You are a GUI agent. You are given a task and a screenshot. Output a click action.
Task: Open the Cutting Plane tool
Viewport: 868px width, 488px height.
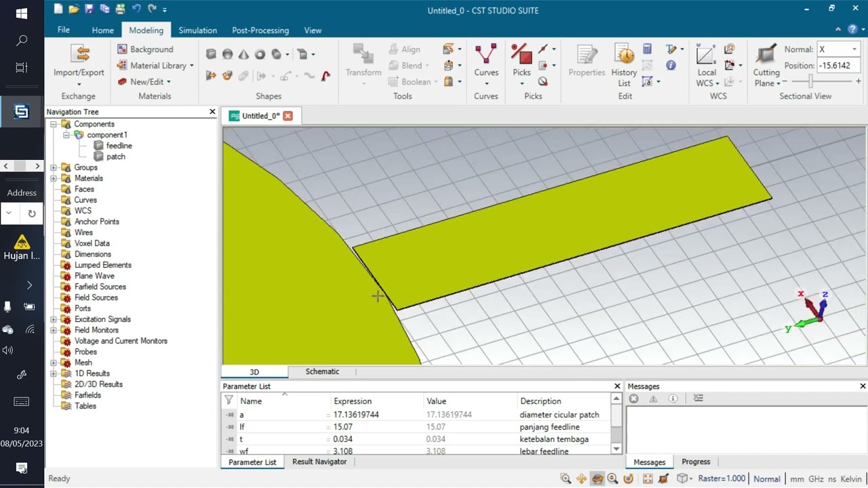(x=766, y=66)
